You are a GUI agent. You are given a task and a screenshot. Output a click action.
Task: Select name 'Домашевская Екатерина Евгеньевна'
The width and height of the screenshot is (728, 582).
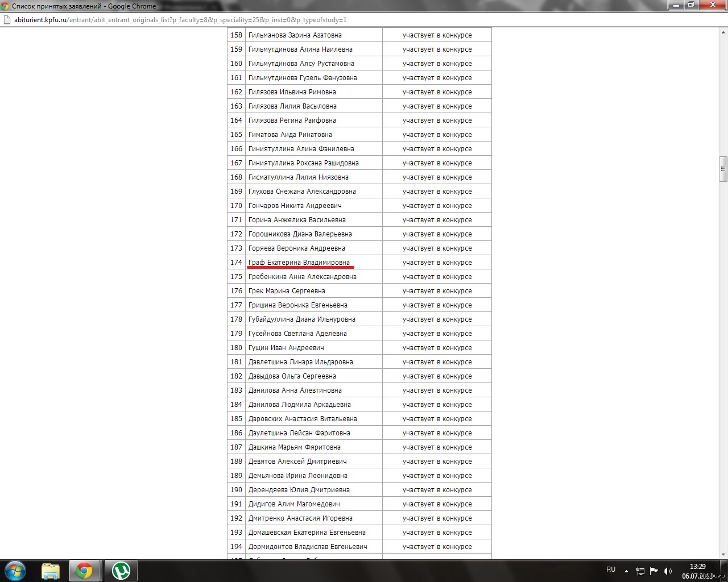tap(307, 533)
